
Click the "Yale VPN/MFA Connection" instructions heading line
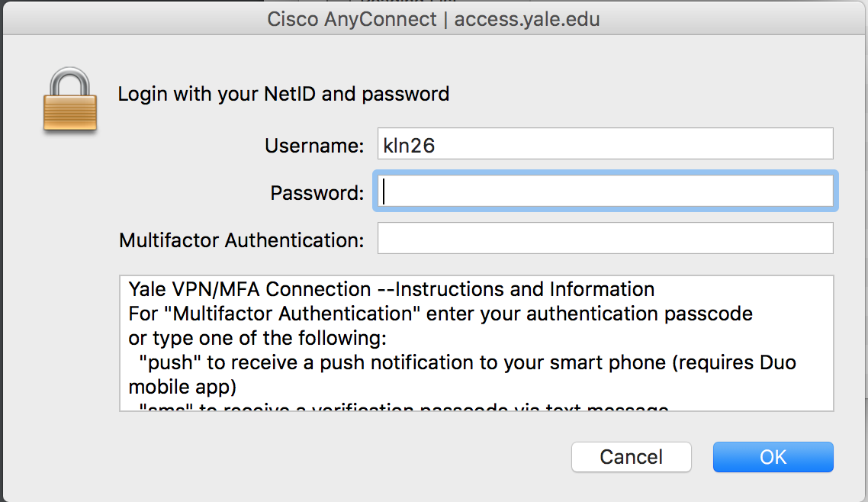click(x=391, y=289)
